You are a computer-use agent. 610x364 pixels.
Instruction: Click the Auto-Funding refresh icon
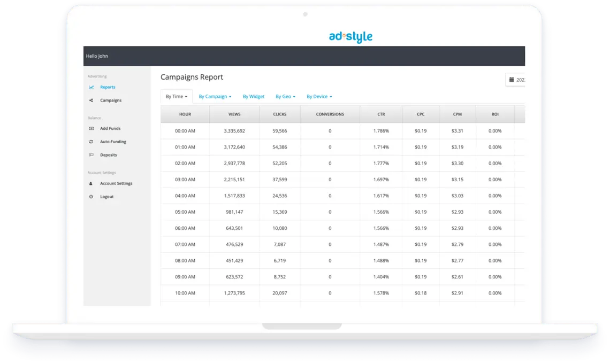pyautogui.click(x=91, y=142)
